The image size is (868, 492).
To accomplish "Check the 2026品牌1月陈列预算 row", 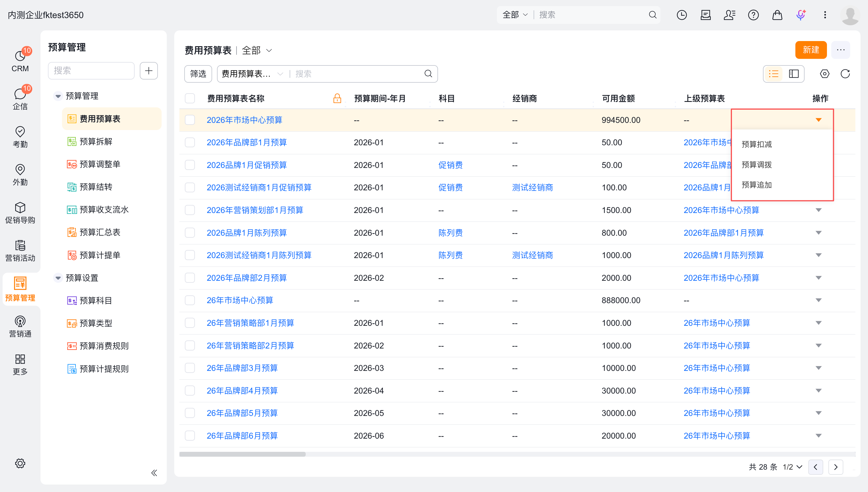I will click(x=190, y=233).
